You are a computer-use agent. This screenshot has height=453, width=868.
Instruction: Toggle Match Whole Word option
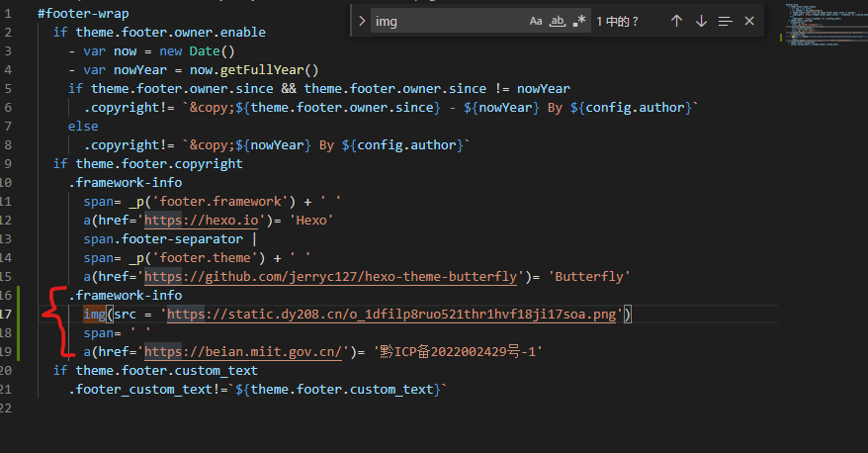point(558,21)
